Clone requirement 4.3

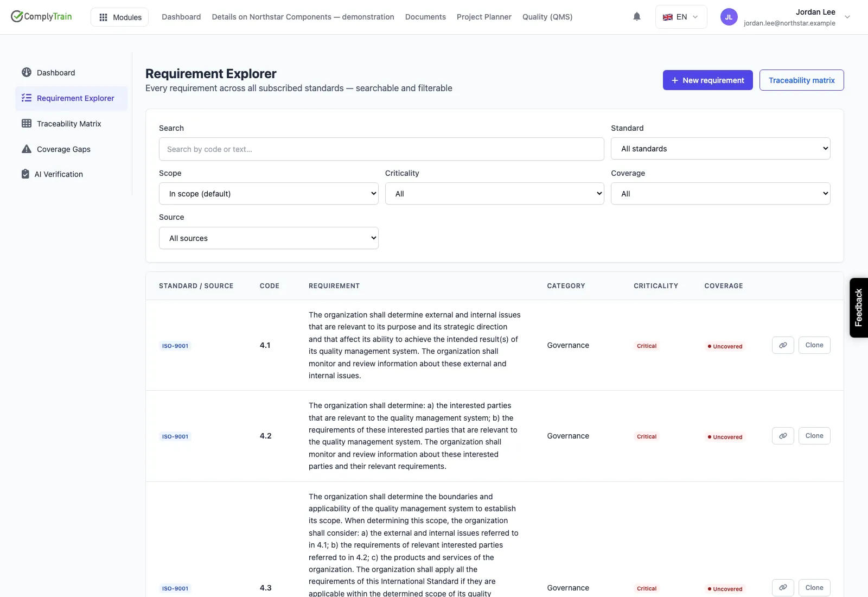[x=814, y=588]
